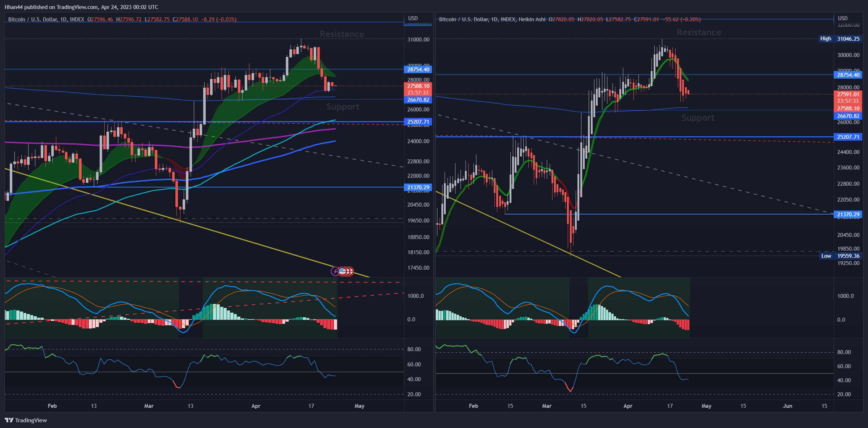This screenshot has width=868, height=428.
Task: Click the 21370.29 price label on left chart
Action: click(x=418, y=187)
